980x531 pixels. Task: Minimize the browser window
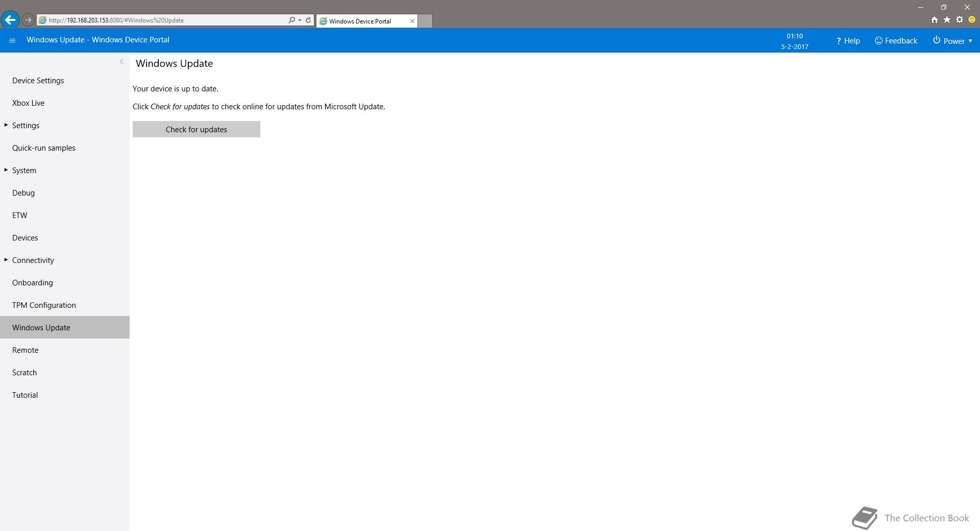[921, 7]
